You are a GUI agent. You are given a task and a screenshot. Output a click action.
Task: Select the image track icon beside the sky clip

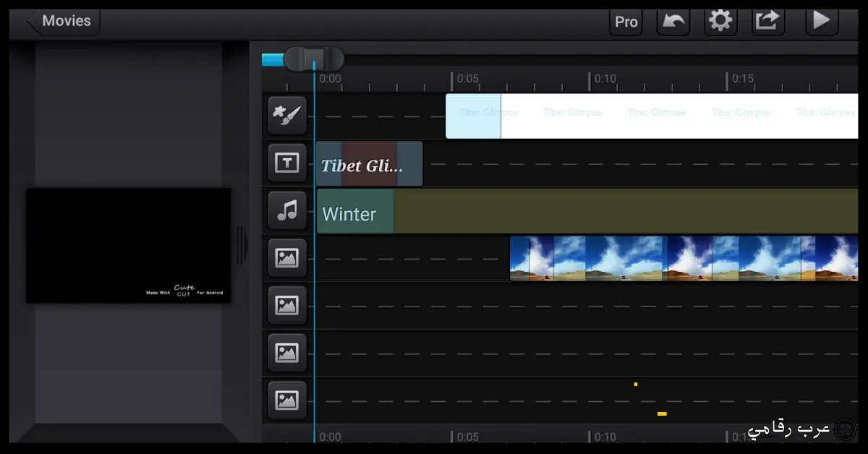point(287,258)
